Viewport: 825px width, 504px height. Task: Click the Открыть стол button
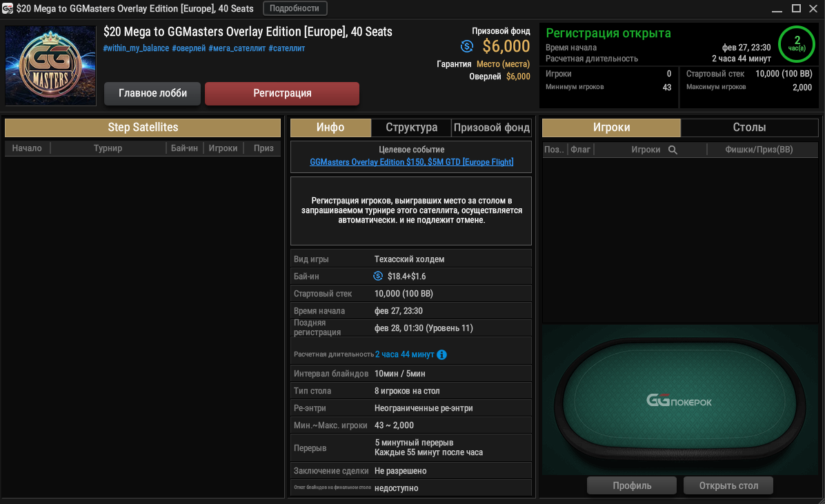[728, 485]
